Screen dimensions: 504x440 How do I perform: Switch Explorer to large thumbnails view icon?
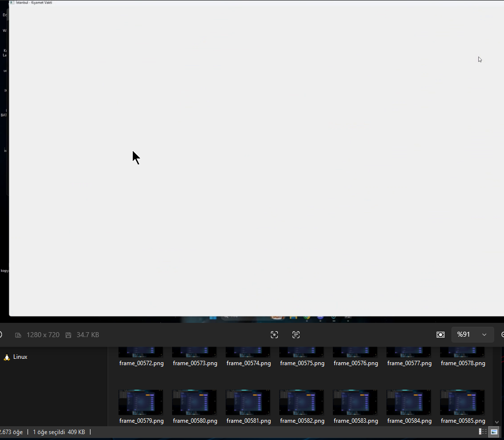tap(494, 432)
